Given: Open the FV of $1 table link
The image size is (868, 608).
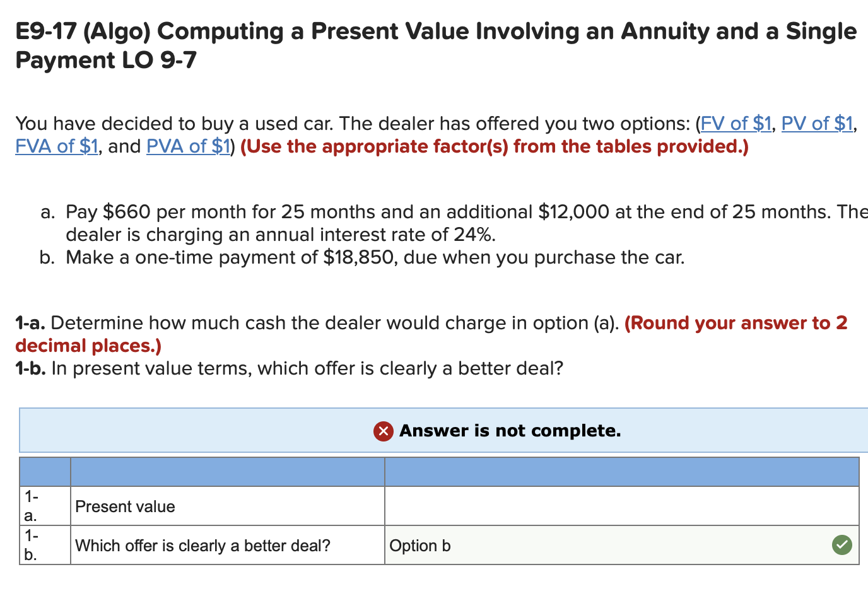Looking at the screenshot, I should coord(735,124).
